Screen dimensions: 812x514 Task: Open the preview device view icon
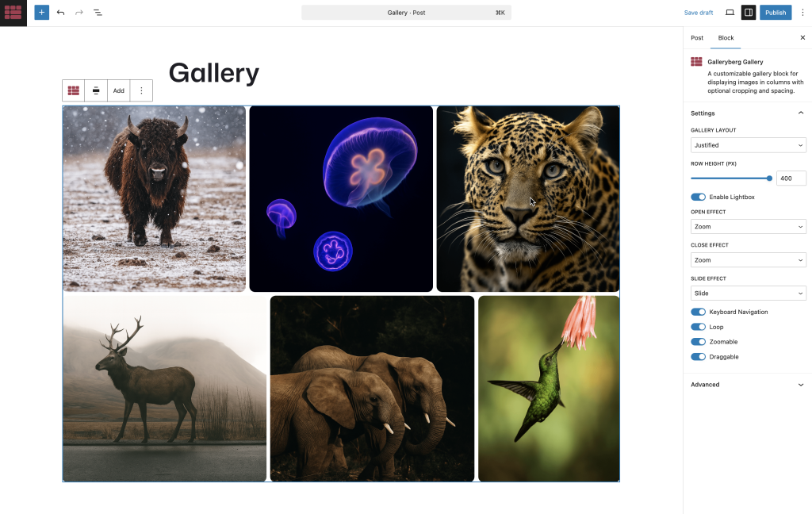[730, 13]
